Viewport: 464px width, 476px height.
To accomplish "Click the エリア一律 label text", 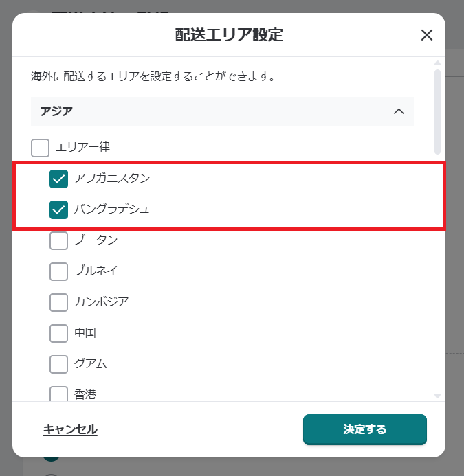I will [x=82, y=147].
